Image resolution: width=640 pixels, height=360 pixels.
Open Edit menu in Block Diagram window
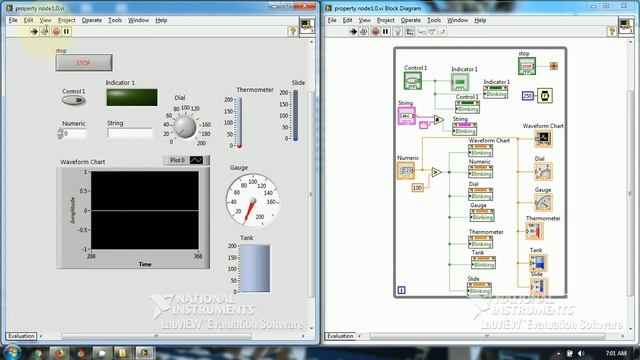tap(347, 20)
